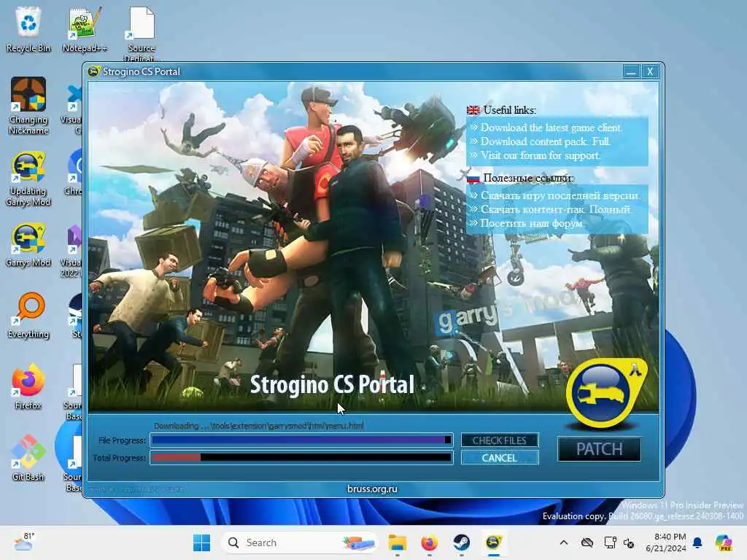Click Download the latest game client

pos(551,128)
